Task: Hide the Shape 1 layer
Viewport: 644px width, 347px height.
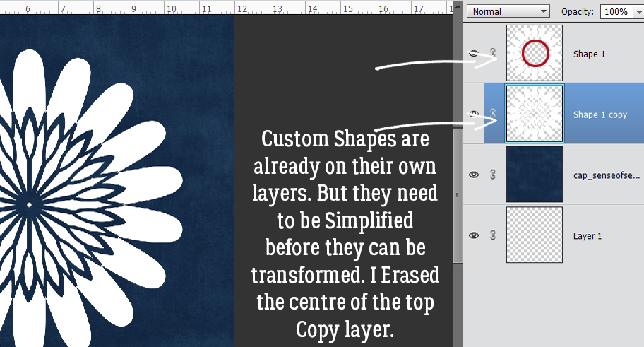Action: pos(474,53)
